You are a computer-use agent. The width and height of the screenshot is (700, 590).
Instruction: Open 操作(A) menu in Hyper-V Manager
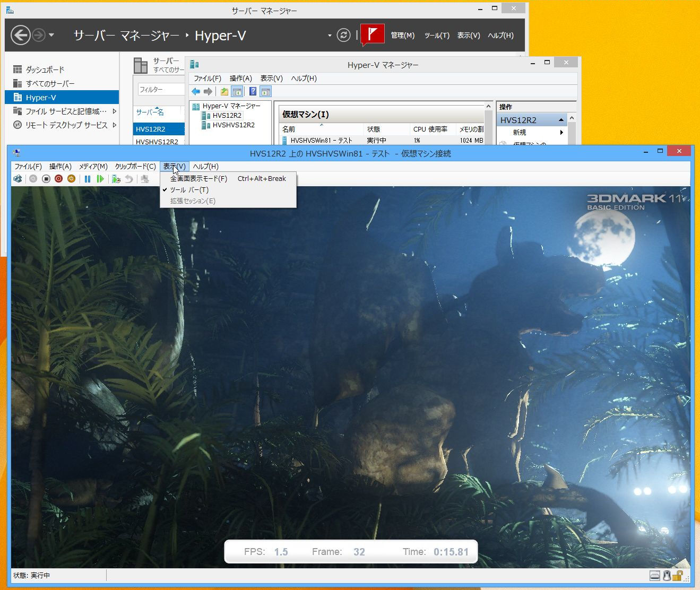point(241,79)
